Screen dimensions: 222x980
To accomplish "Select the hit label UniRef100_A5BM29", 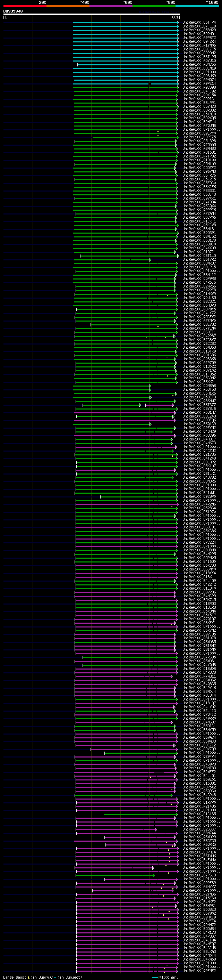I will (x=199, y=30).
